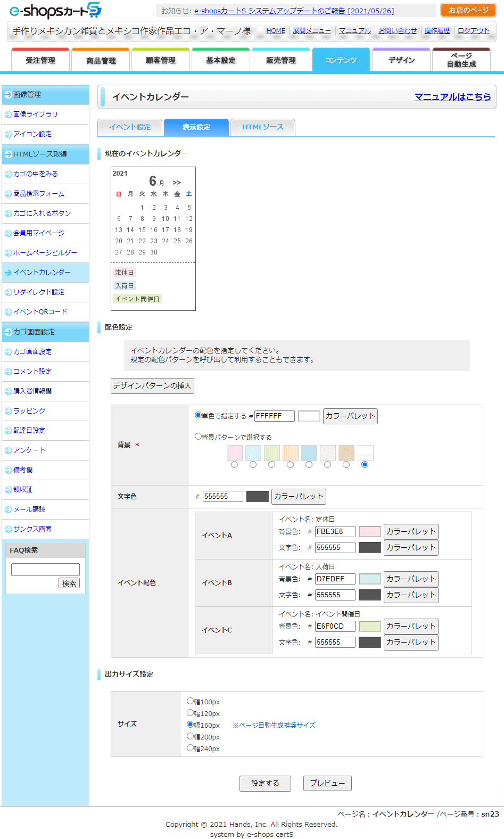This screenshot has height=839, width=504.
Task: Click arrow icon beside リダイレクト設定
Action: click(x=8, y=292)
